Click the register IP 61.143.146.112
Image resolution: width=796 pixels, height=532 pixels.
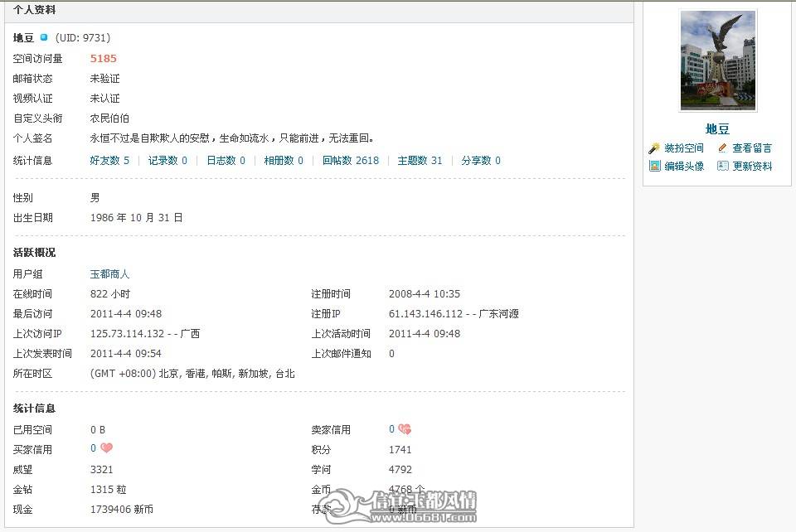pyautogui.click(x=426, y=313)
